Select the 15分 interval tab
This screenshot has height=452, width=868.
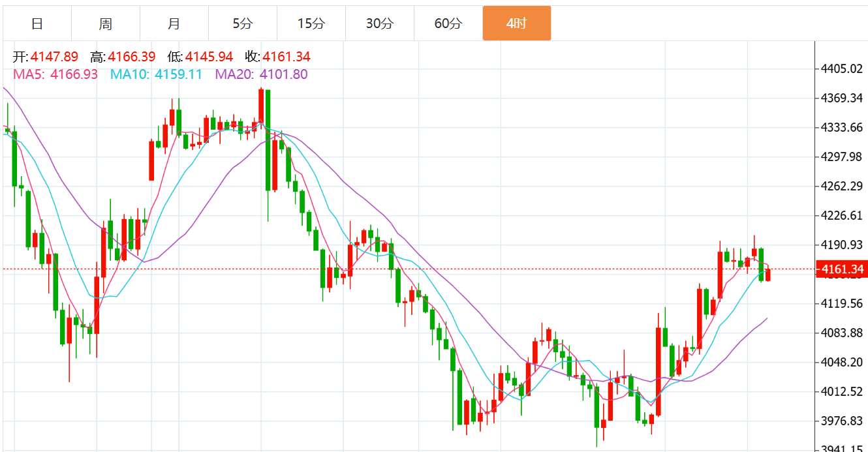311,23
